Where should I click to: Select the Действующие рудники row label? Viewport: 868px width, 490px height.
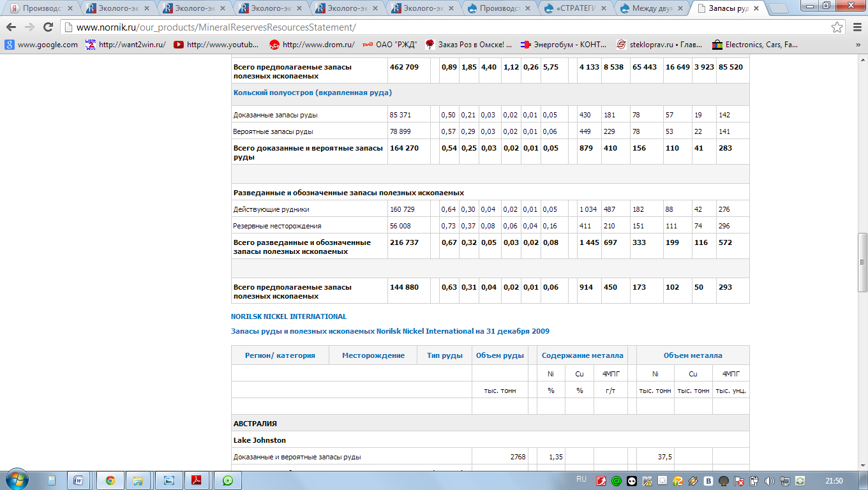coord(271,209)
